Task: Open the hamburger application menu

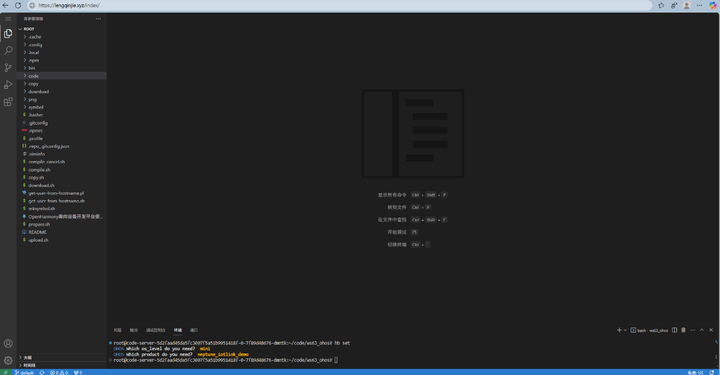Action: [8, 19]
